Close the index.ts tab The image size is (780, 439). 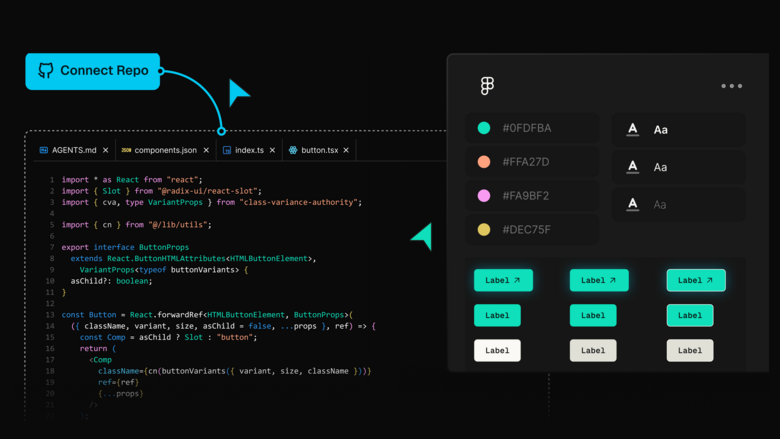point(272,150)
